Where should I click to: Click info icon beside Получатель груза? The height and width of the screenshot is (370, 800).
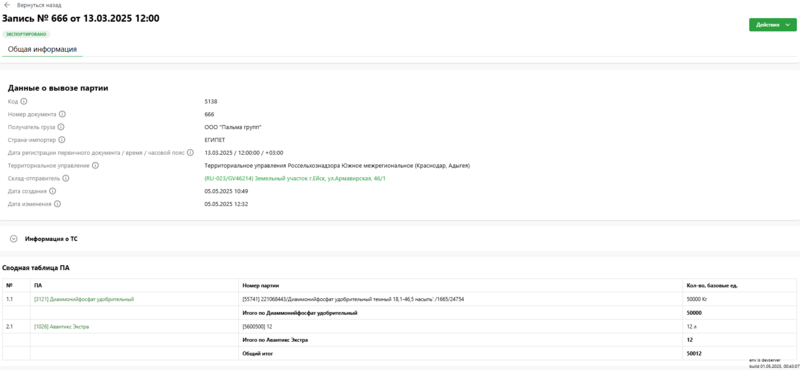pyautogui.click(x=61, y=127)
